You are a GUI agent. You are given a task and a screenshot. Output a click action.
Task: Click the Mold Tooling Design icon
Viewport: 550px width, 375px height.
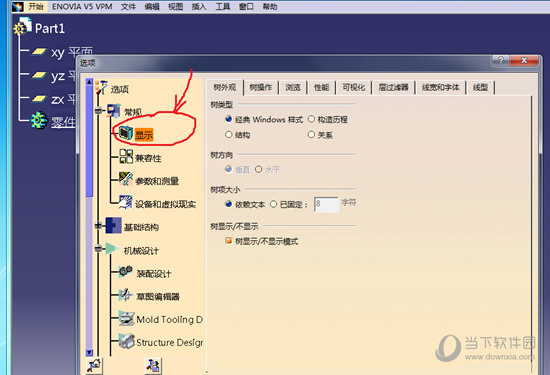[x=126, y=318]
